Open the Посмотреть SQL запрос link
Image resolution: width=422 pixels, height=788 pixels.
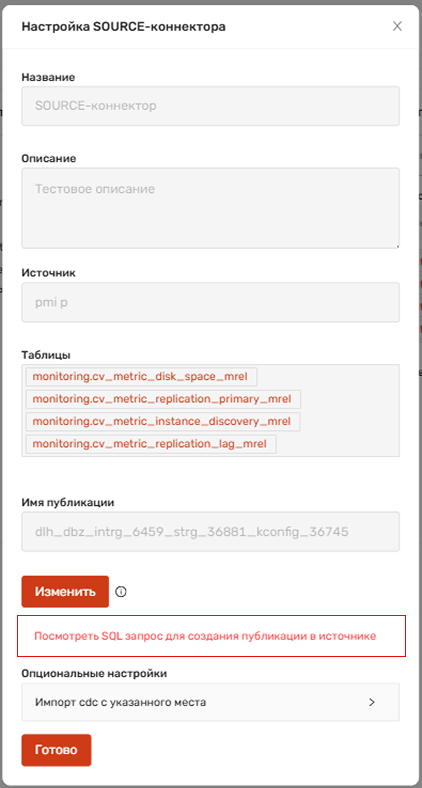[x=205, y=636]
